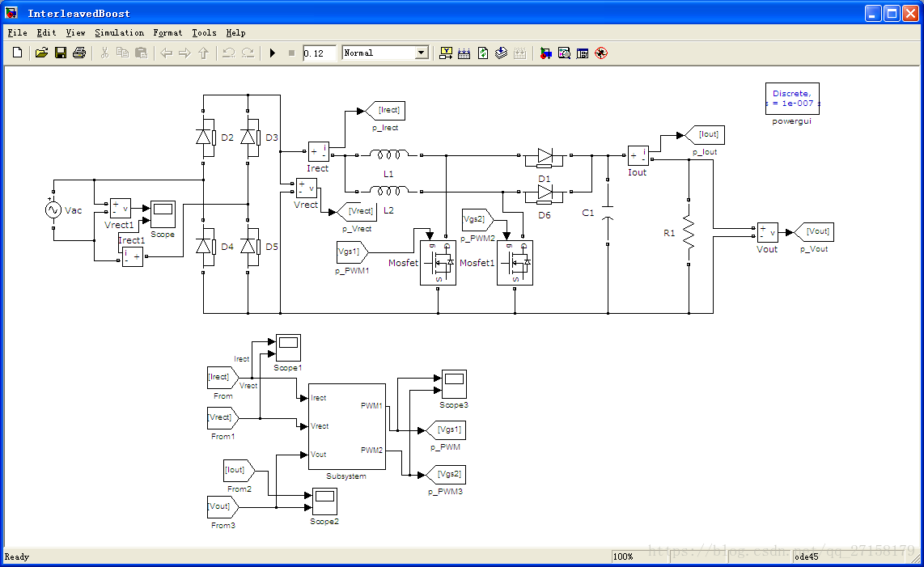Open the Scope2 block
Screen dimensions: 924x567
point(324,502)
